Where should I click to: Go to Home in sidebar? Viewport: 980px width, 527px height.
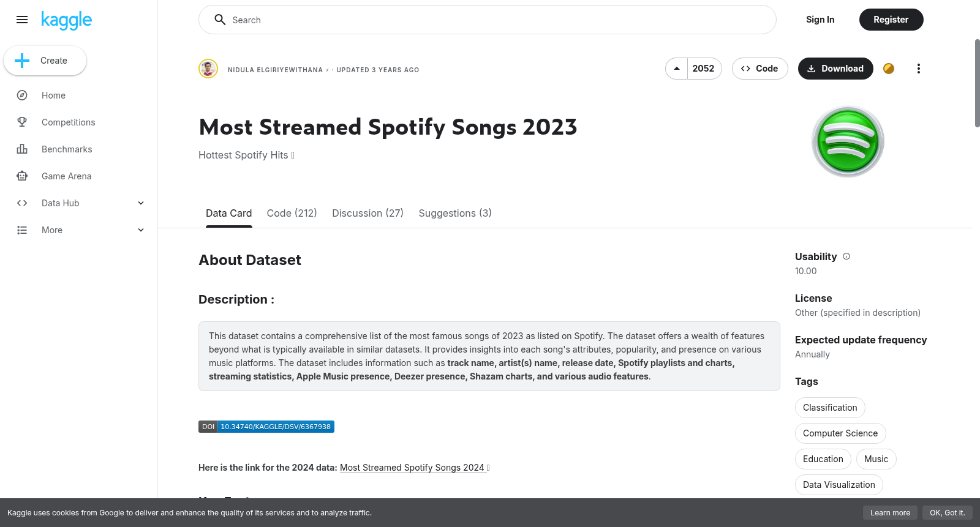tap(53, 95)
